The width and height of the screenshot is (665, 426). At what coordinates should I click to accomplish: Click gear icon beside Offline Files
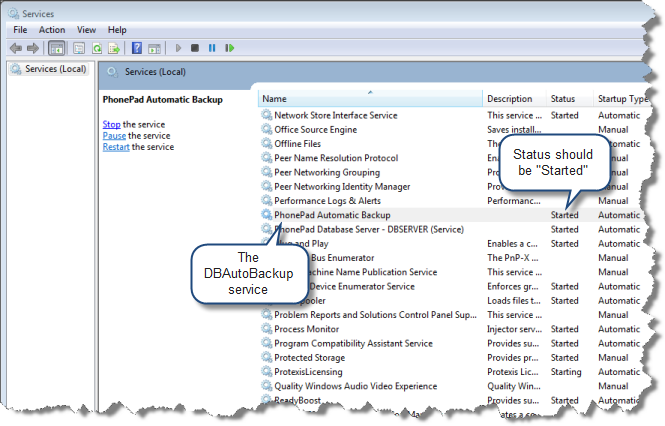(x=266, y=143)
